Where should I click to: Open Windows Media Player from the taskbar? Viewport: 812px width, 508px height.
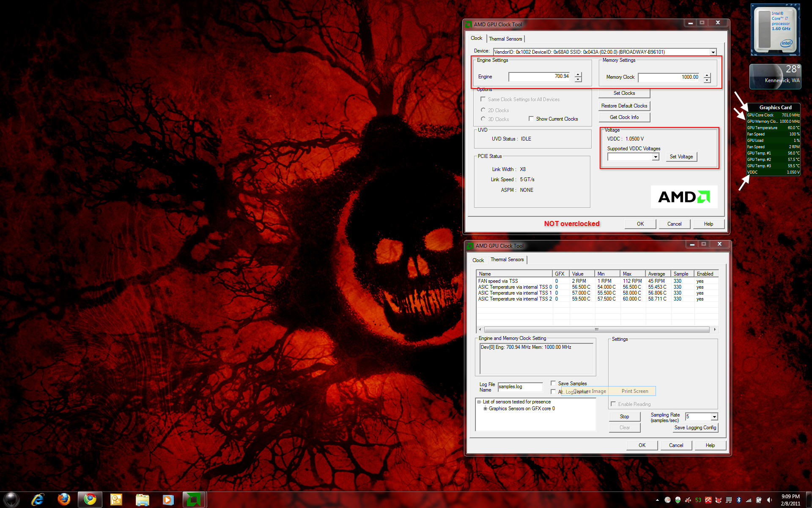click(168, 500)
